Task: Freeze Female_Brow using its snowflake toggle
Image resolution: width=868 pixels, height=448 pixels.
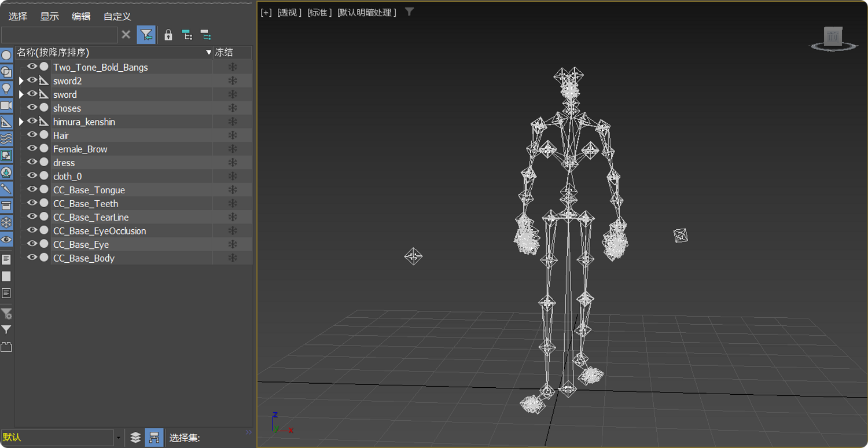Action: (233, 149)
